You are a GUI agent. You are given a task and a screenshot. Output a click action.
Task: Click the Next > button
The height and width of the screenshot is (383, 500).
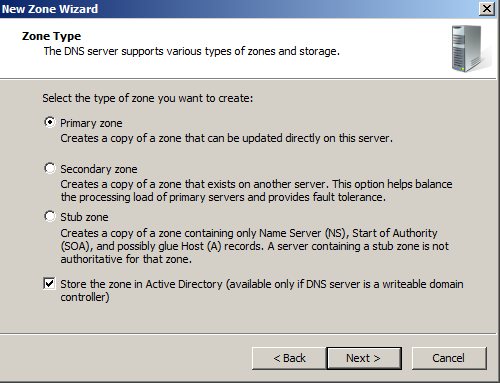point(364,358)
